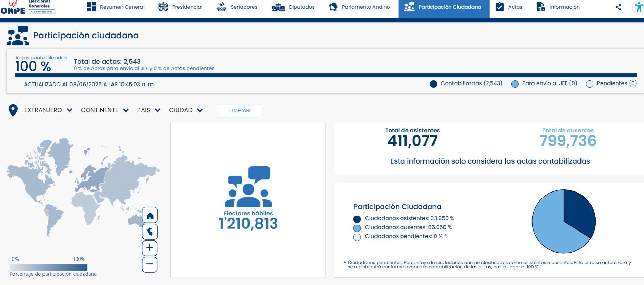Click Ciudadanos asistentes legend swatch
Viewport: 644px width, 285px height.
coord(357,219)
